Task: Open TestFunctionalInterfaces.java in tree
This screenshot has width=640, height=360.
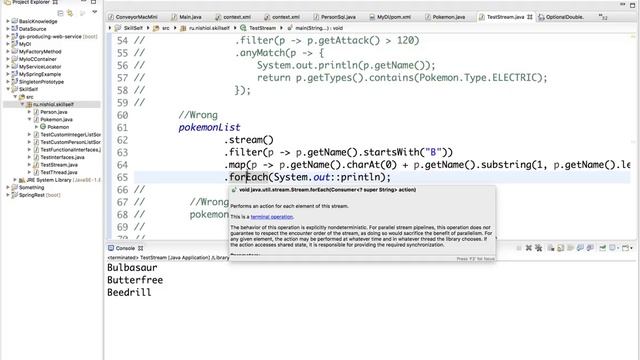Action: point(71,149)
